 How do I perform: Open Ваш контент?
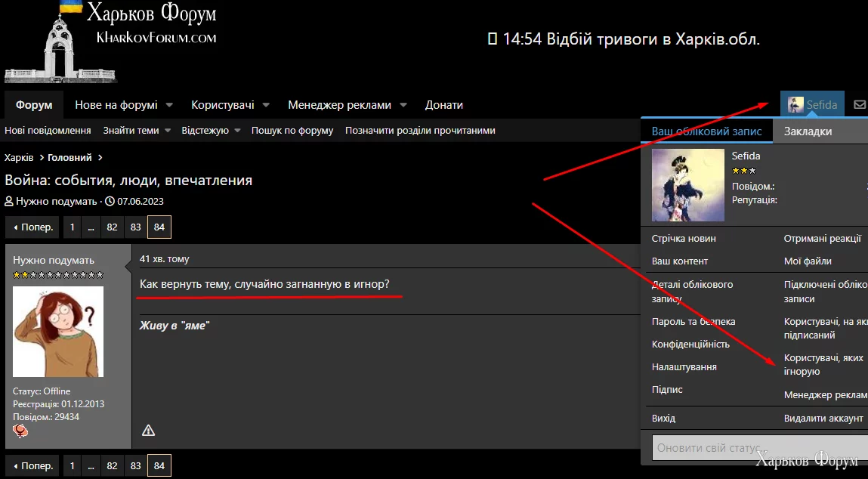[680, 261]
